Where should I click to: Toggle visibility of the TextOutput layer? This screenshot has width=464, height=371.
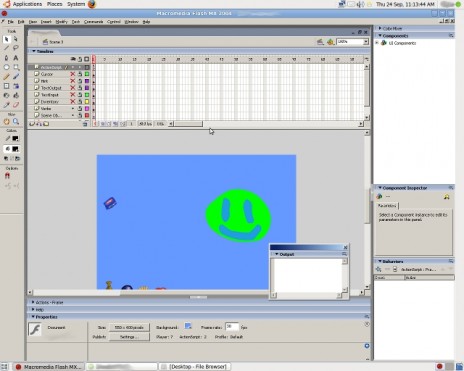pos(72,88)
